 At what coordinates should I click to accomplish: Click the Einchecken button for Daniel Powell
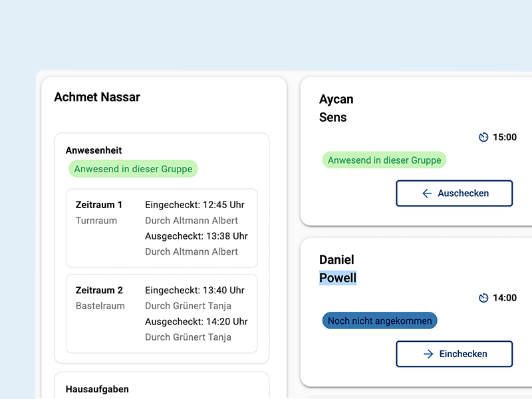(x=454, y=354)
